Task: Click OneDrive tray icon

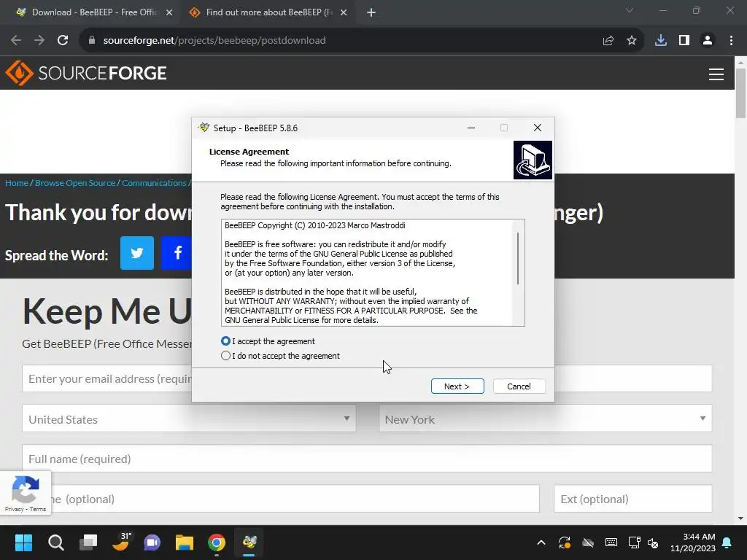Action: click(x=588, y=542)
